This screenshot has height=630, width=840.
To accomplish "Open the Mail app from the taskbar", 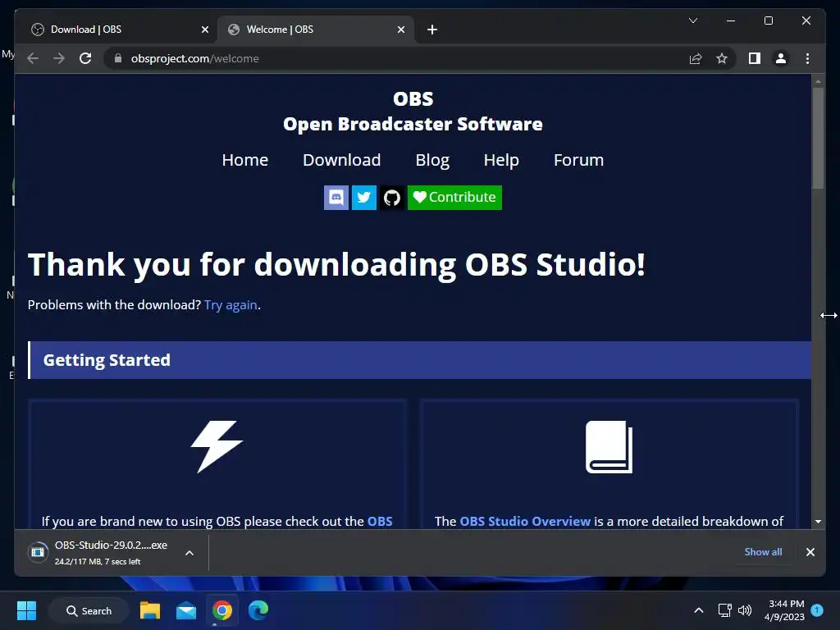I will (186, 610).
